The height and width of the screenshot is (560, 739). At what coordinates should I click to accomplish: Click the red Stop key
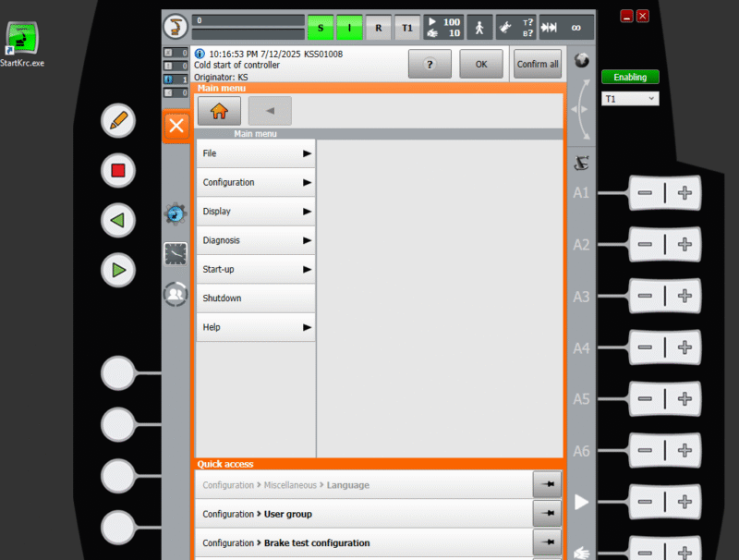coord(118,171)
